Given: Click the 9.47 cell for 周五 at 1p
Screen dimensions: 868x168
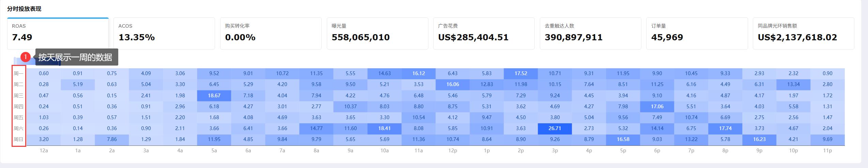Looking at the screenshot, I should click(487, 117).
